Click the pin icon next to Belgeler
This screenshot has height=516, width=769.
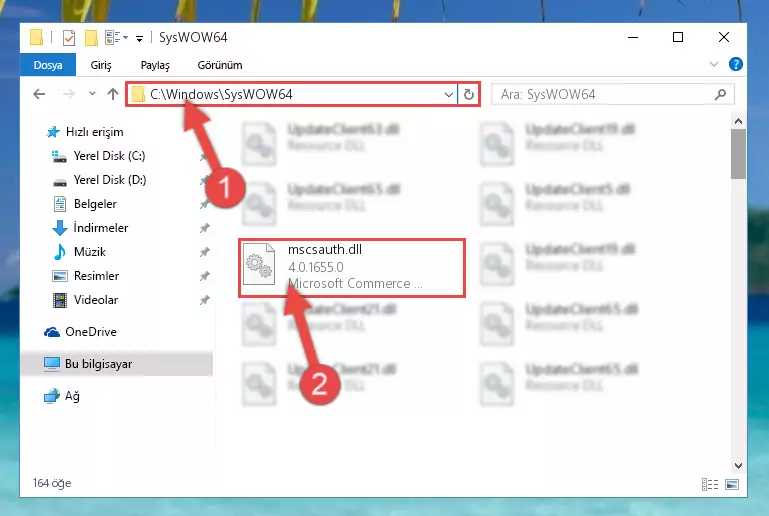[x=205, y=204]
